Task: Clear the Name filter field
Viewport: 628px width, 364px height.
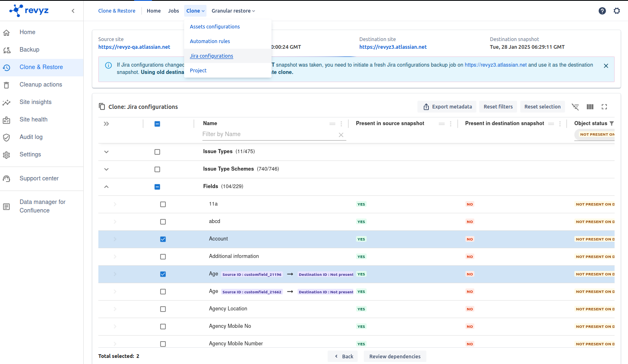Action: pyautogui.click(x=341, y=135)
